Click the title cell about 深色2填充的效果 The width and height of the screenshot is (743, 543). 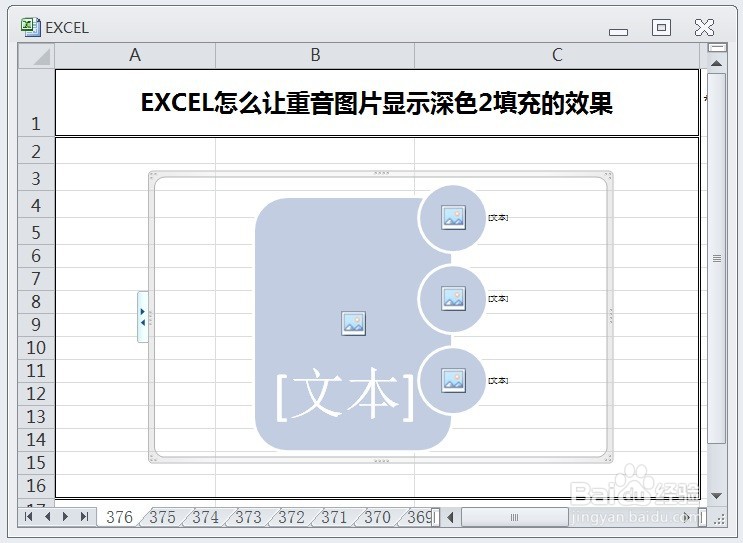click(377, 103)
